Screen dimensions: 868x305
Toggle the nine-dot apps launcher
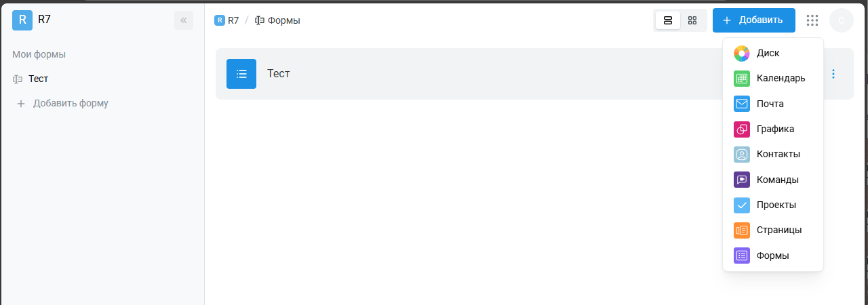[x=812, y=20]
